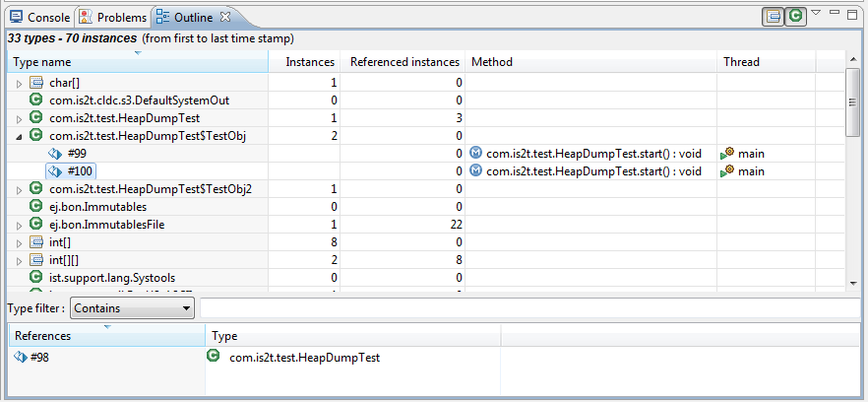
Task: Click the instance icon beside #99
Action: pos(54,154)
